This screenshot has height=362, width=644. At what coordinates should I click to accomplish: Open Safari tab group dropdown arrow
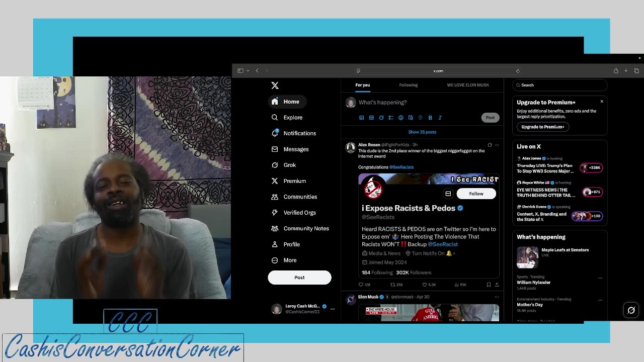coord(248,71)
